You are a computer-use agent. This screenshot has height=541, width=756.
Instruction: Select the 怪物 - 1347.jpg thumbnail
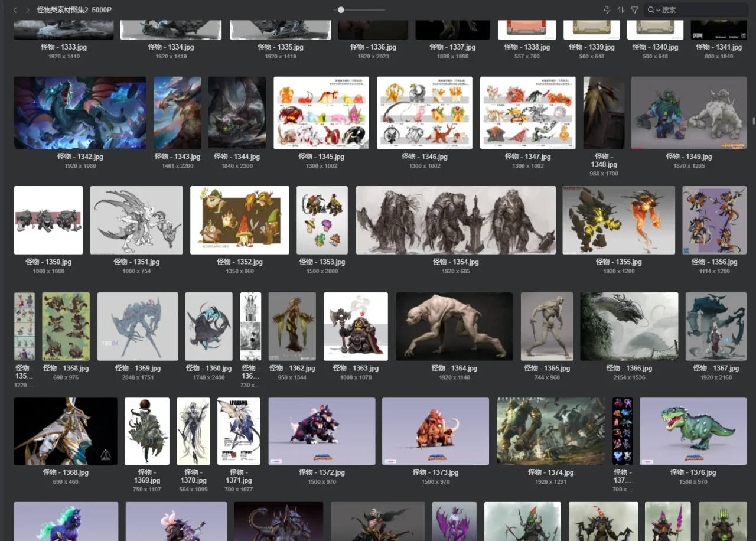[528, 113]
